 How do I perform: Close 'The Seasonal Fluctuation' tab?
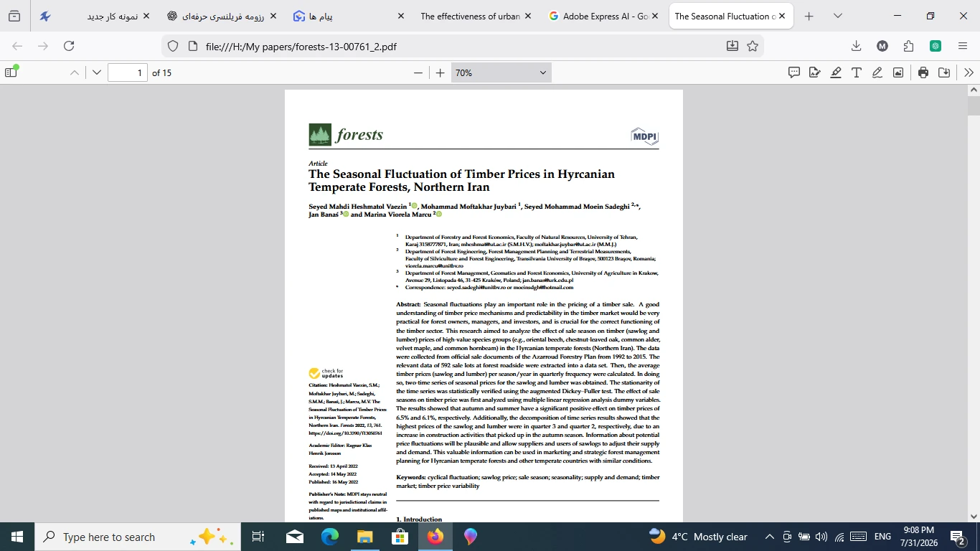(782, 16)
